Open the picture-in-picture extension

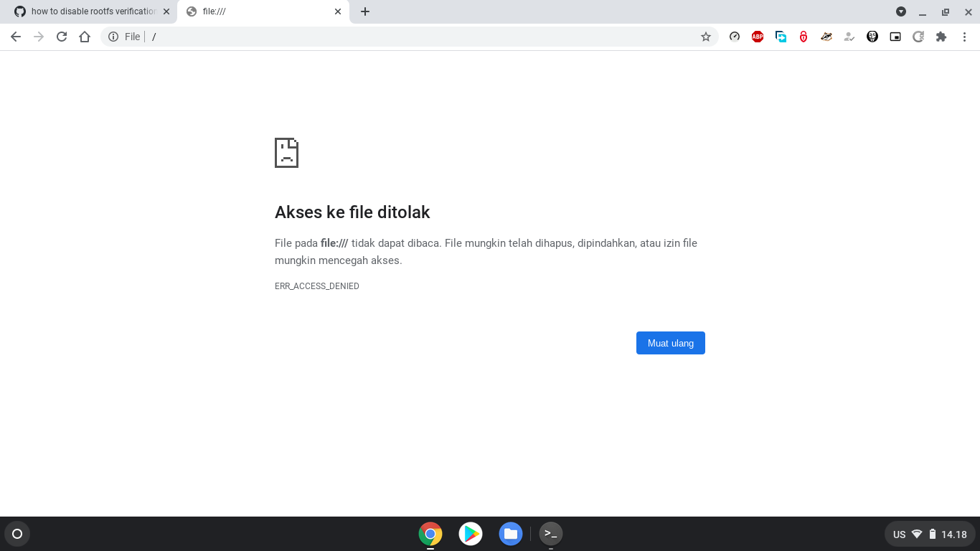click(895, 36)
